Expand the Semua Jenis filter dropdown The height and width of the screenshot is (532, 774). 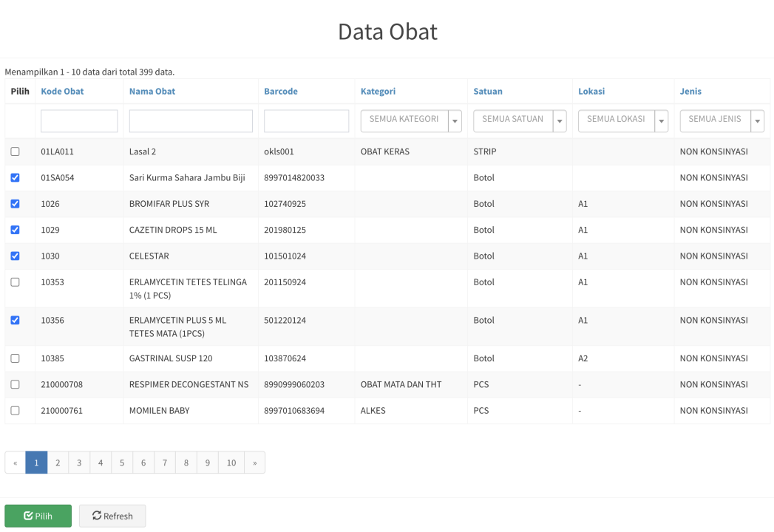[x=757, y=121]
